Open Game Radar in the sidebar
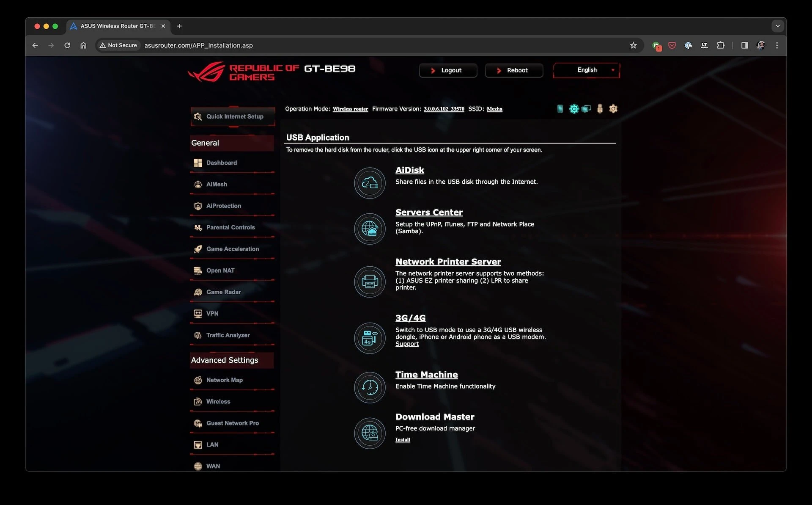This screenshot has width=812, height=505. click(232, 292)
